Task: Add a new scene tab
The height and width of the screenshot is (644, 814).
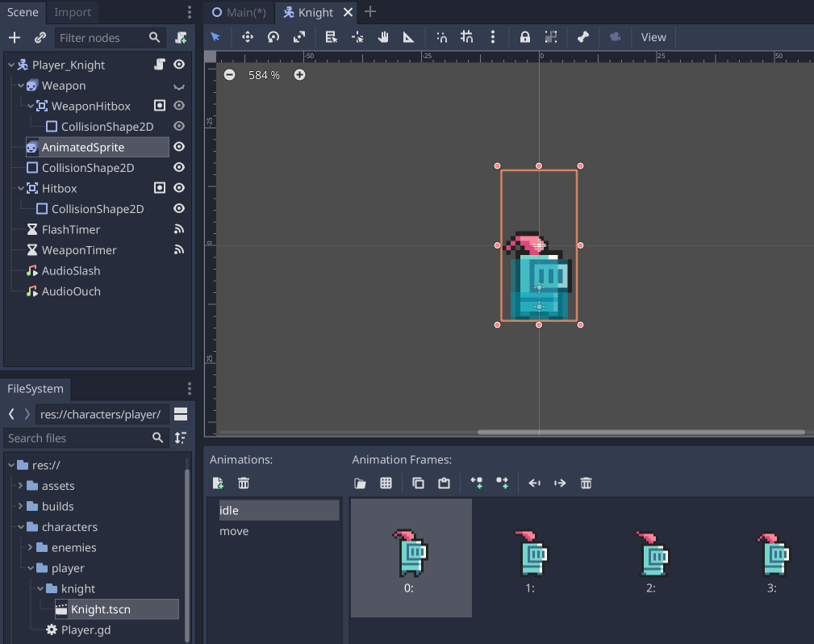Action: point(370,11)
